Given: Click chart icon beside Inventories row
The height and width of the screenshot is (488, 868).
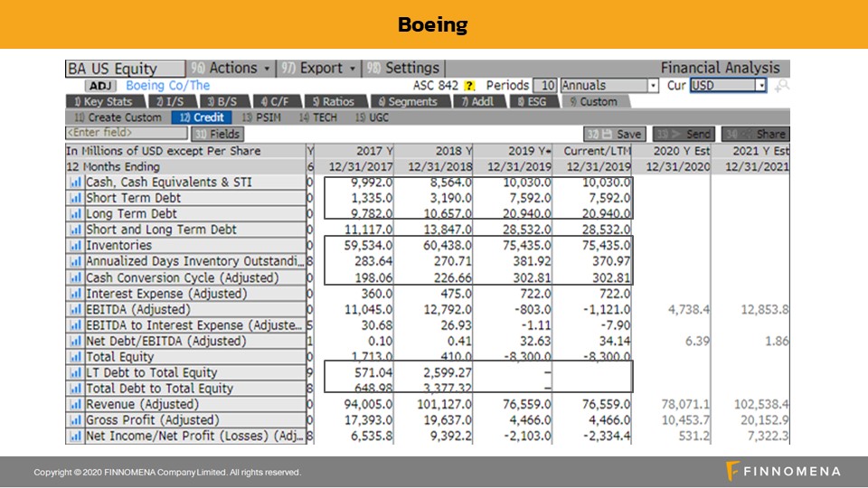Looking at the screenshot, I should coord(76,246).
